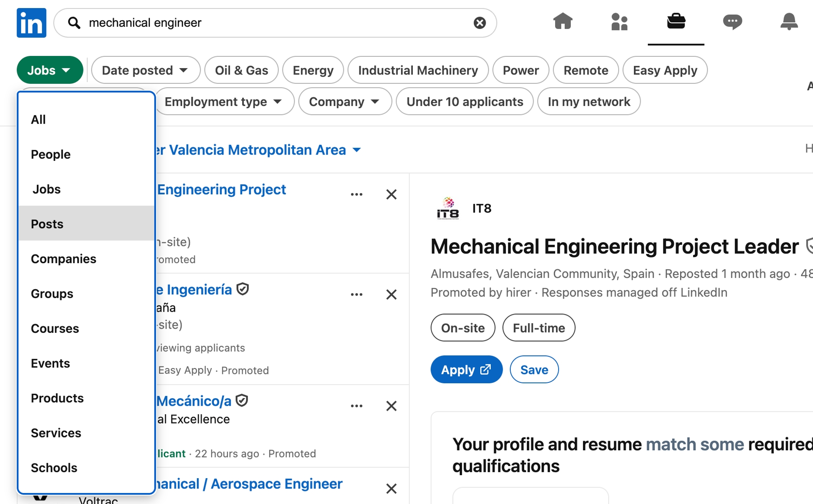Select Posts in the search type menu
813x504 pixels.
tap(86, 224)
